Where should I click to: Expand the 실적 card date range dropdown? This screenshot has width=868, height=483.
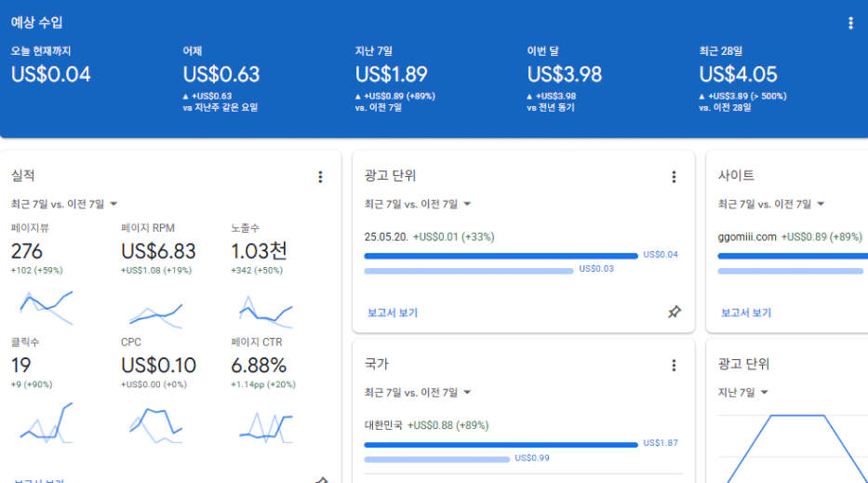64,204
